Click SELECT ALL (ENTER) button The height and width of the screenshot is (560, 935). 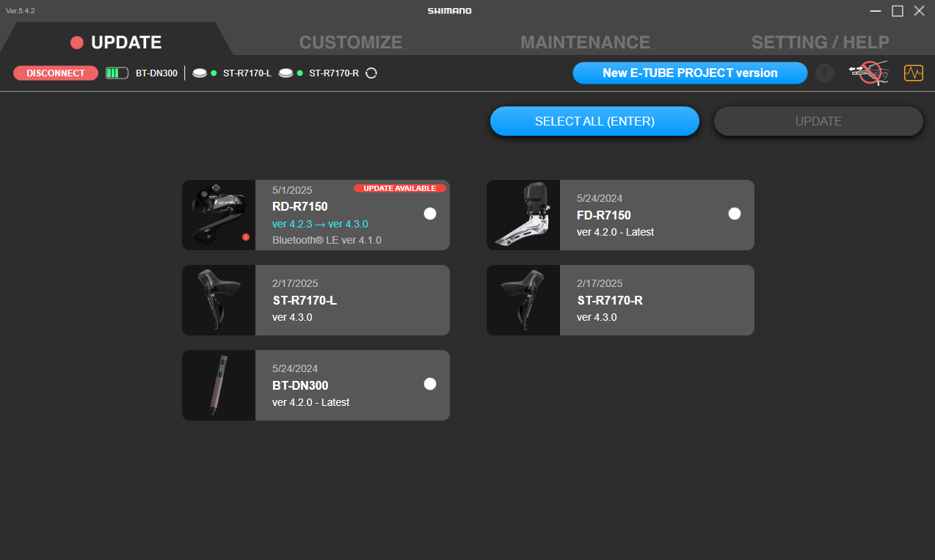pos(594,121)
